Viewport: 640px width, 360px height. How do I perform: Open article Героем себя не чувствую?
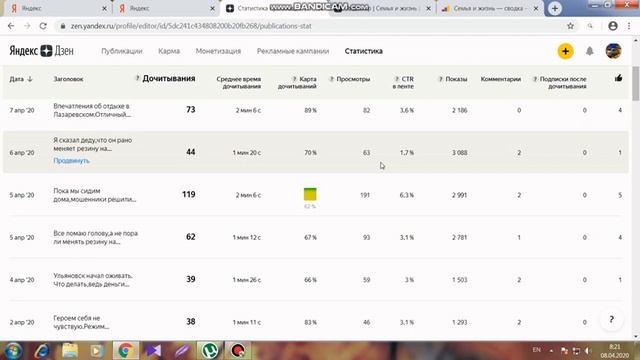tap(81, 322)
